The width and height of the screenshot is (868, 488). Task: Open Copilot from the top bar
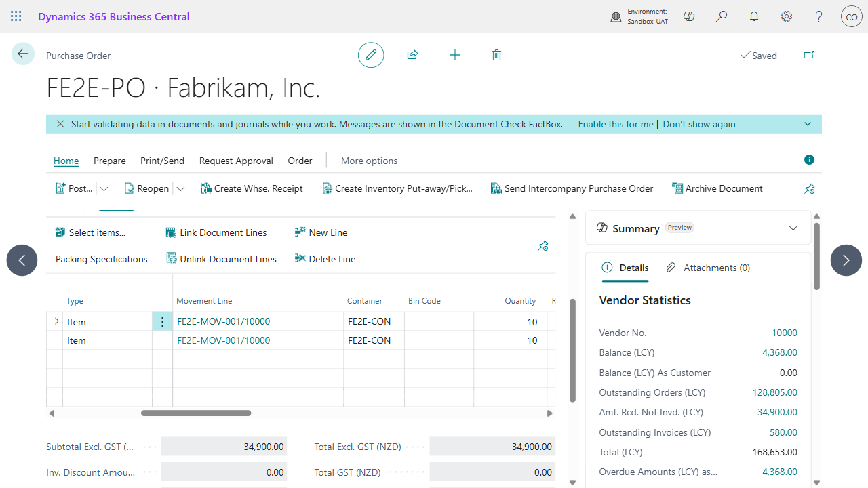click(689, 16)
